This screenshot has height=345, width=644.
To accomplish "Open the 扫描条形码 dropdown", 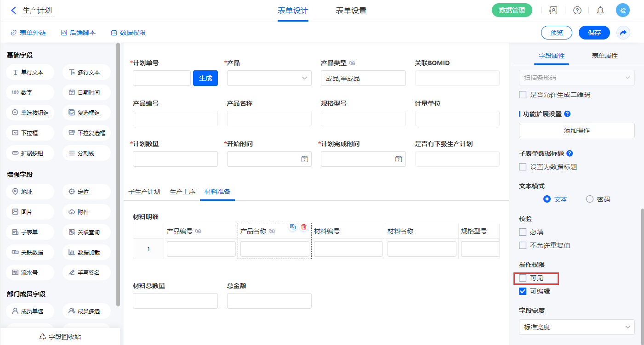I will [x=576, y=78].
